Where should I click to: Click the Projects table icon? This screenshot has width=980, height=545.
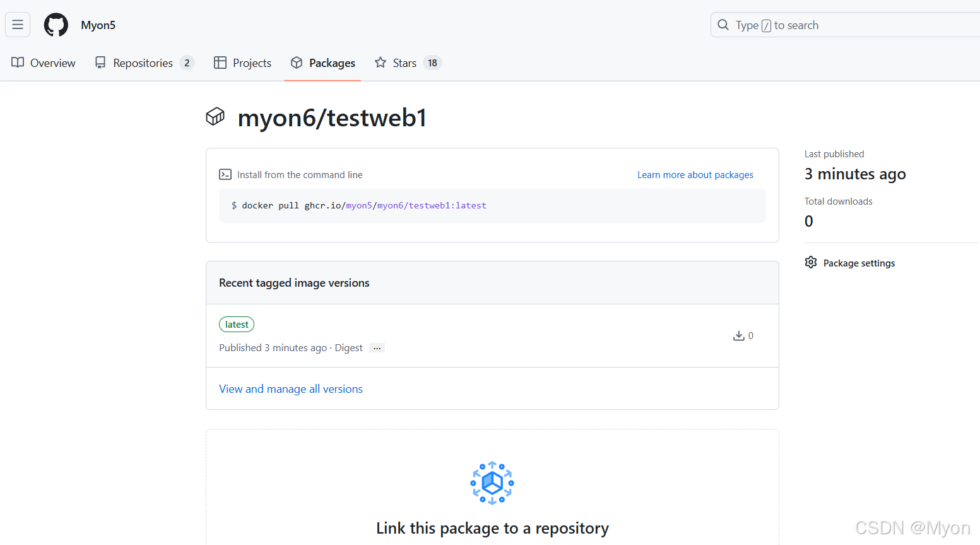point(220,63)
